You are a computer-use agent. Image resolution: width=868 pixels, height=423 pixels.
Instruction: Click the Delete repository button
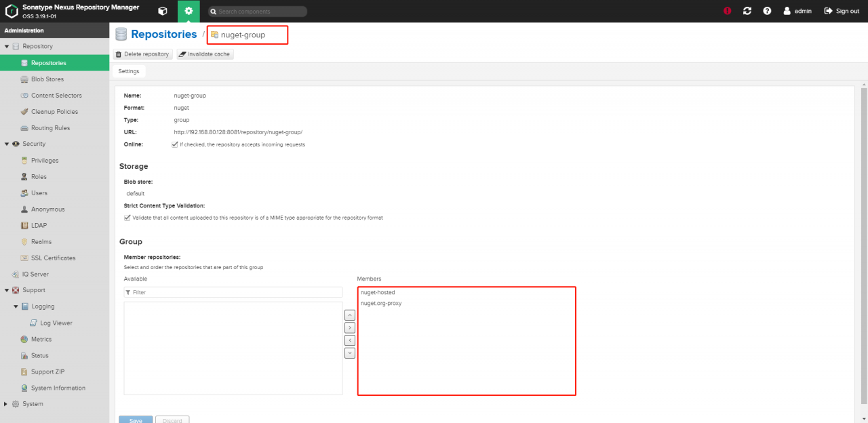click(x=142, y=54)
